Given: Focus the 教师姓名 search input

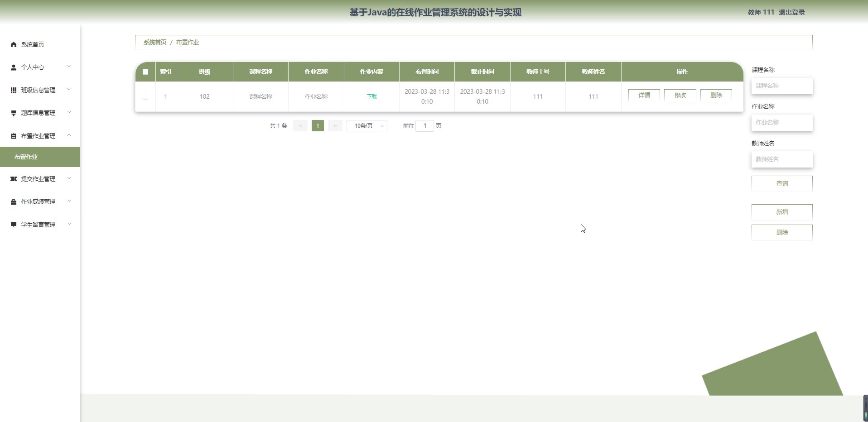Looking at the screenshot, I should point(782,159).
